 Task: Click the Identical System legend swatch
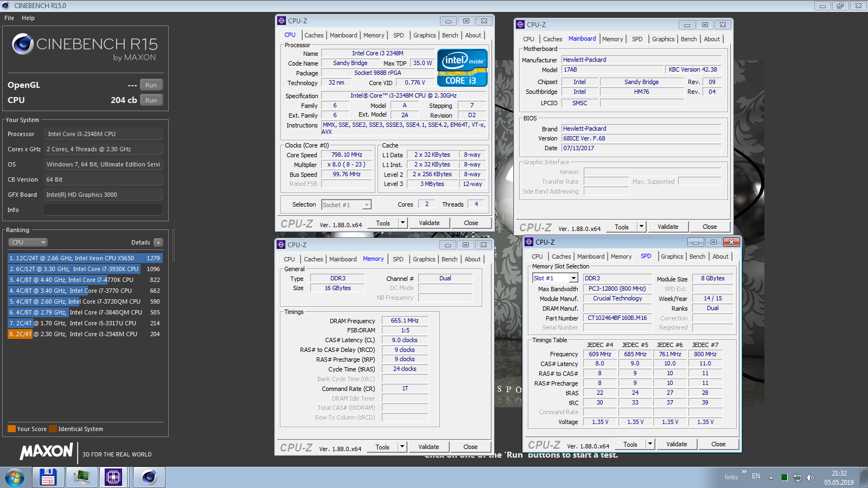pos(53,429)
